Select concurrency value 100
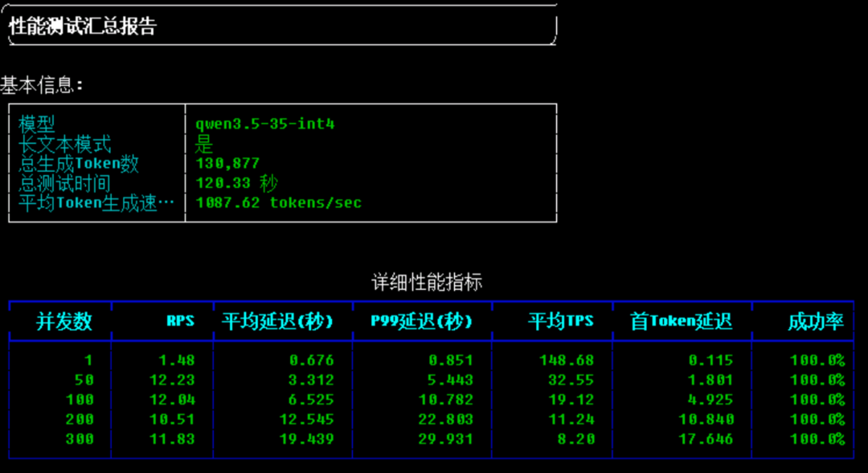 pos(80,400)
